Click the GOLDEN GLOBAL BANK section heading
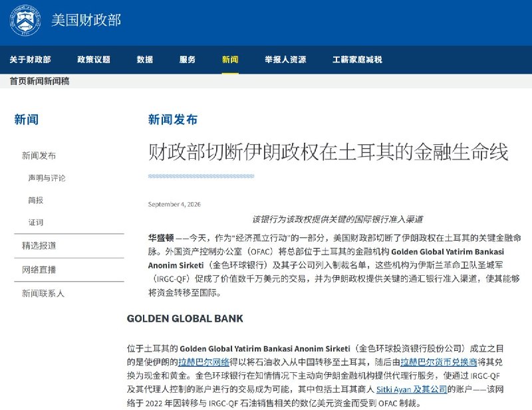This screenshot has width=532, height=410. (x=185, y=318)
